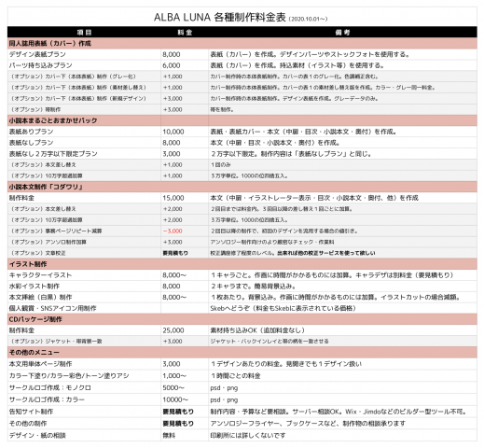Select the 'デザイン表紙プラン' row label
This screenshot has width=484, height=448.
37,54
